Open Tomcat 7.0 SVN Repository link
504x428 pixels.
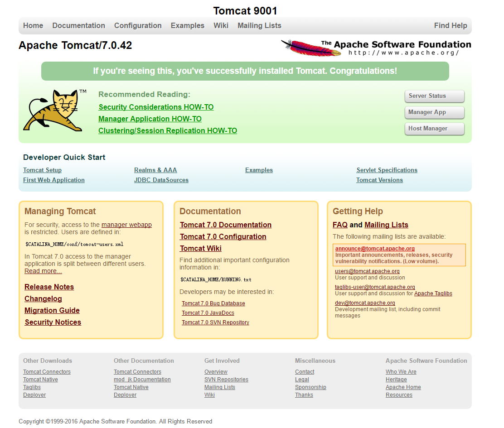coord(215,322)
